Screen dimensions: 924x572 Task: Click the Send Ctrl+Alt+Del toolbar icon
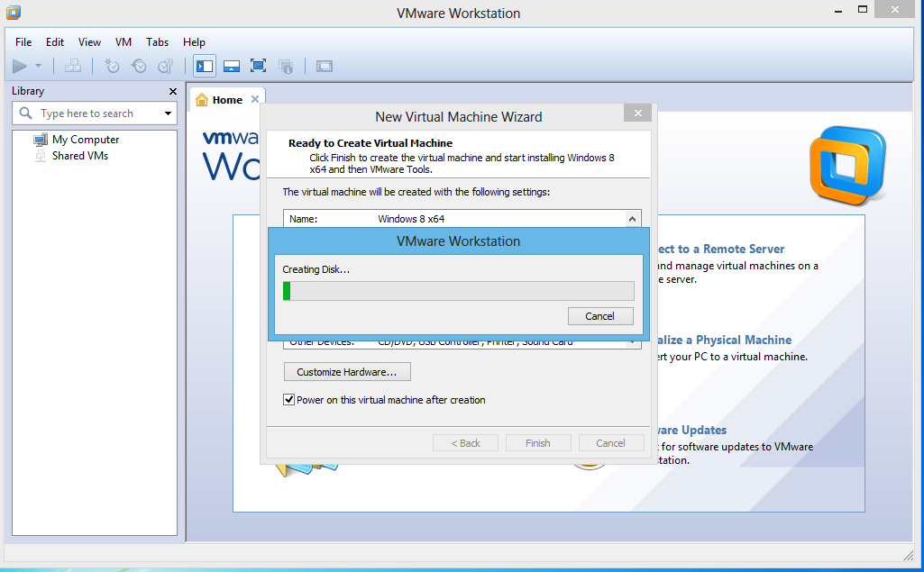coord(73,66)
